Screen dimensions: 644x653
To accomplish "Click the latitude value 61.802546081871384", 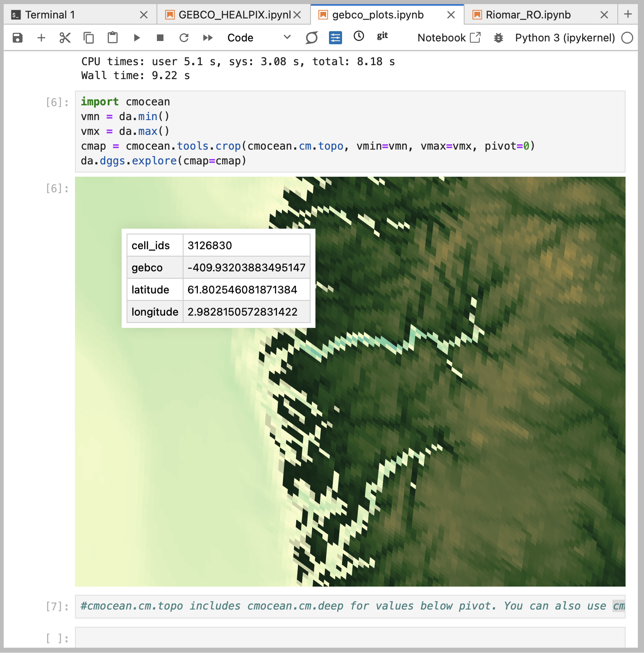I will (x=246, y=290).
